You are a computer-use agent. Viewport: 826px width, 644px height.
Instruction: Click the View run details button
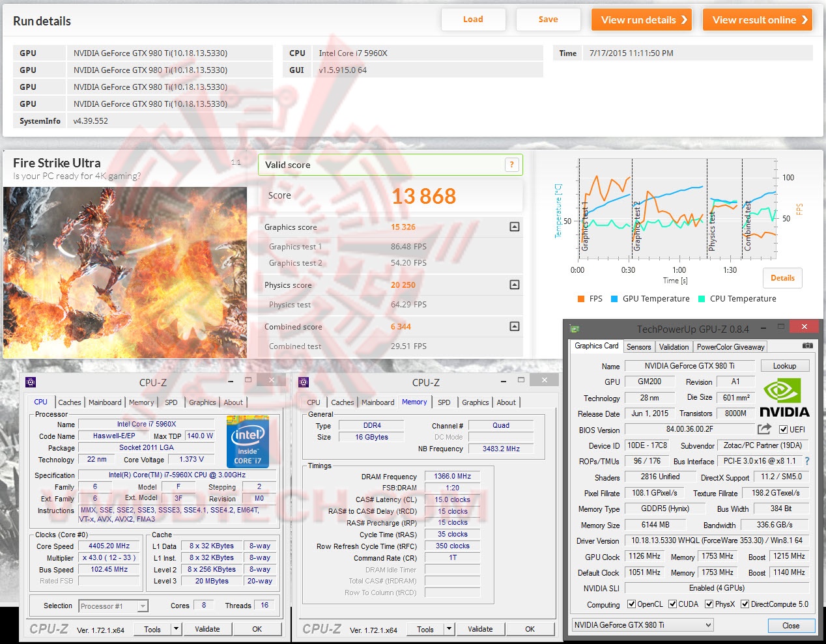tap(641, 20)
